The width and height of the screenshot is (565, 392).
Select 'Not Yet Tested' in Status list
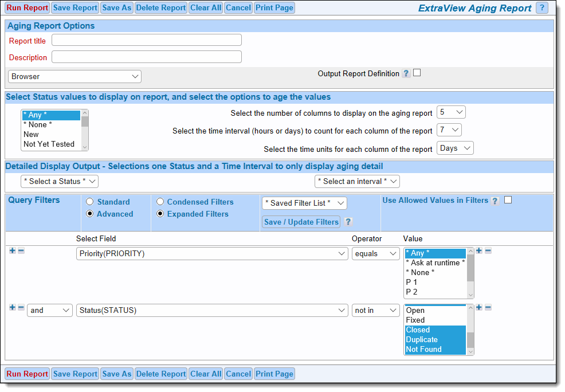49,144
